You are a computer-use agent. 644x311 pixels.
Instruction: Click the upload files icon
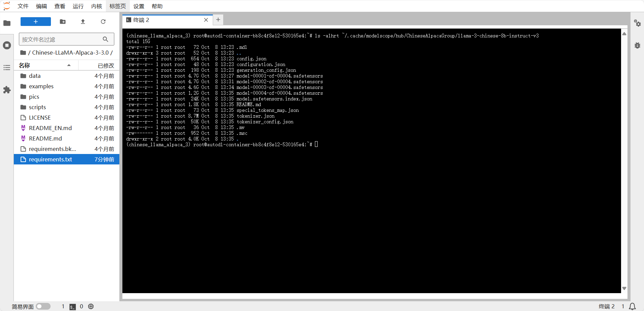coord(83,22)
